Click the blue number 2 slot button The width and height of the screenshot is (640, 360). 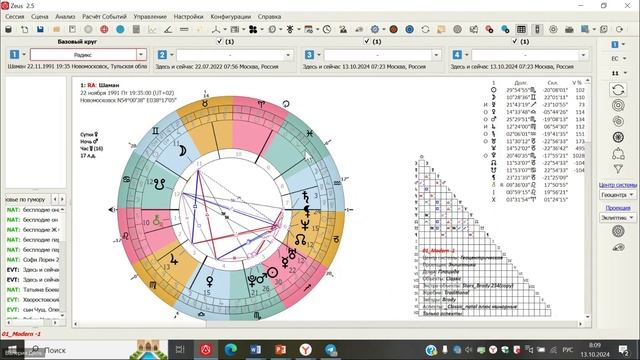pyautogui.click(x=162, y=55)
